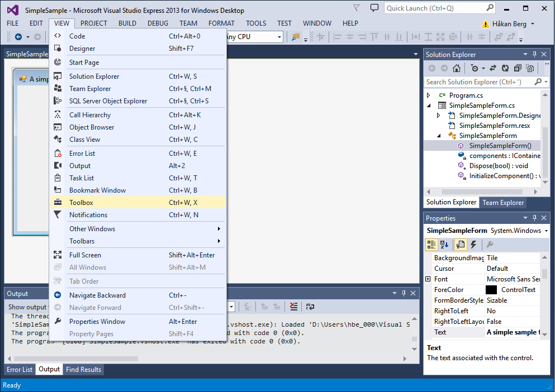Click the Text property value field
The height and width of the screenshot is (392, 555).
point(513,332)
